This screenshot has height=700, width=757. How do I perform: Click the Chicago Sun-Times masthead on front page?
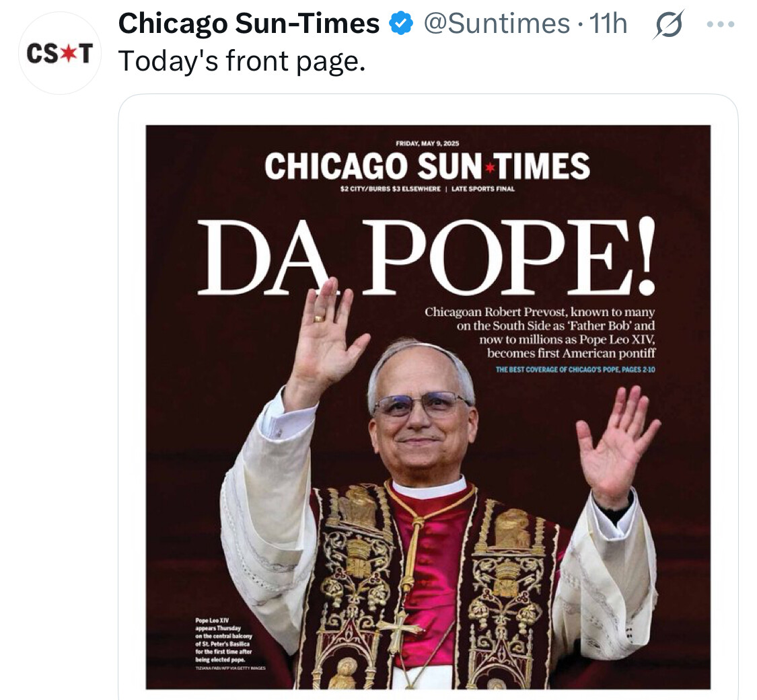click(427, 165)
